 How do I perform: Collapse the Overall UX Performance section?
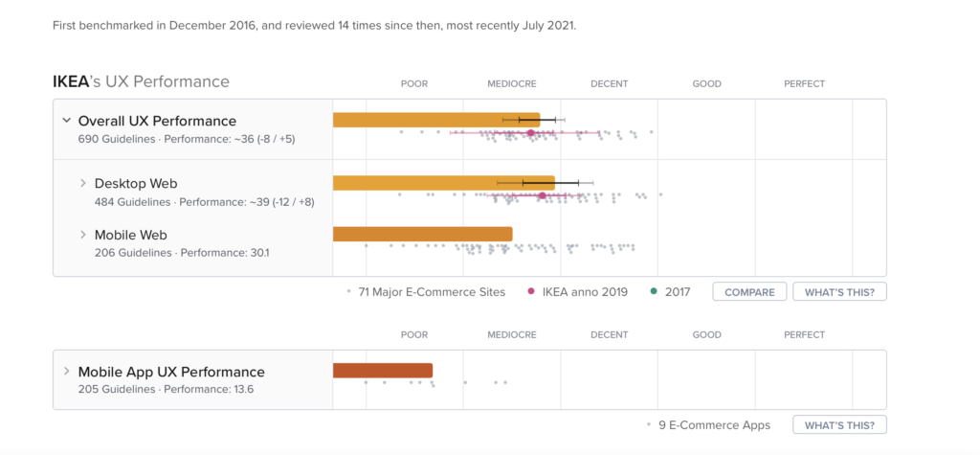(66, 121)
